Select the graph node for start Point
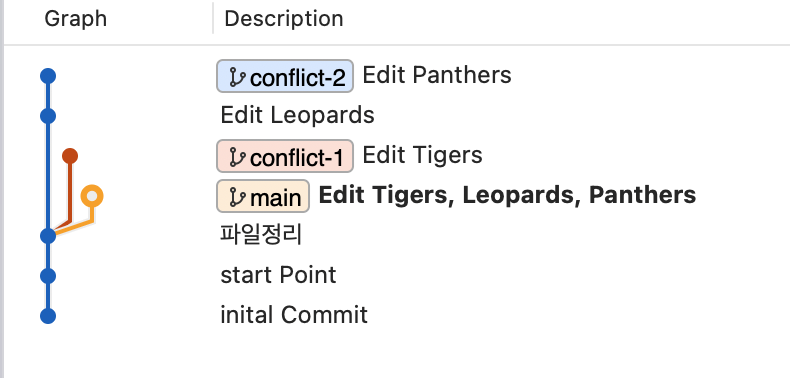 coord(48,276)
